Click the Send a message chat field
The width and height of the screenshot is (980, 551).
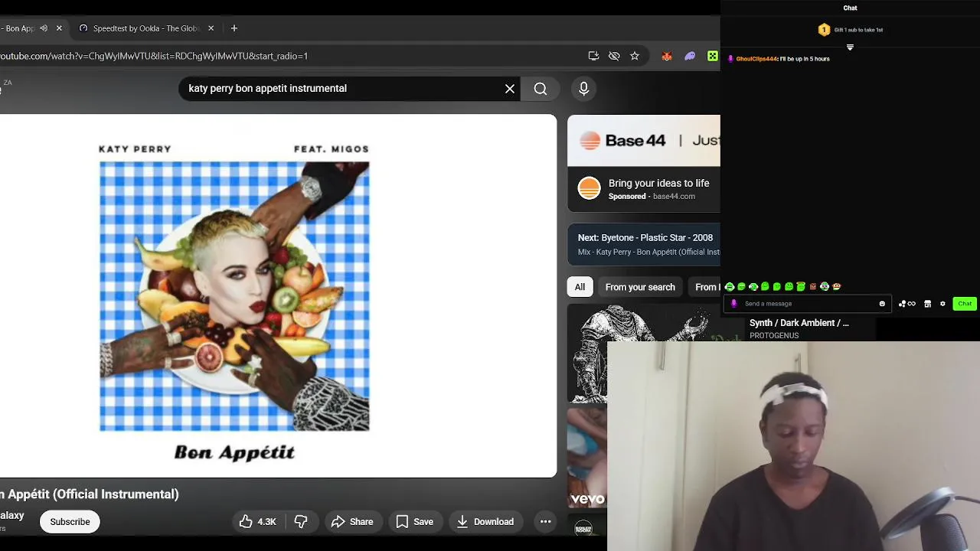coord(809,304)
